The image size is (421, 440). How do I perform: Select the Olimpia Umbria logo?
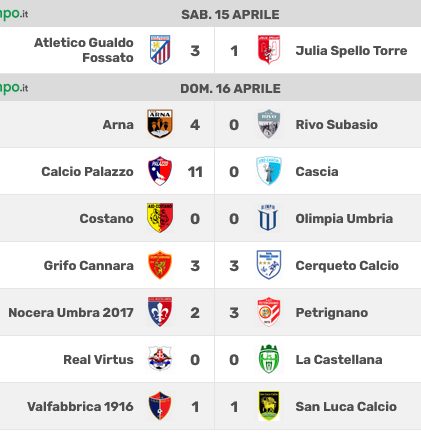tap(268, 218)
